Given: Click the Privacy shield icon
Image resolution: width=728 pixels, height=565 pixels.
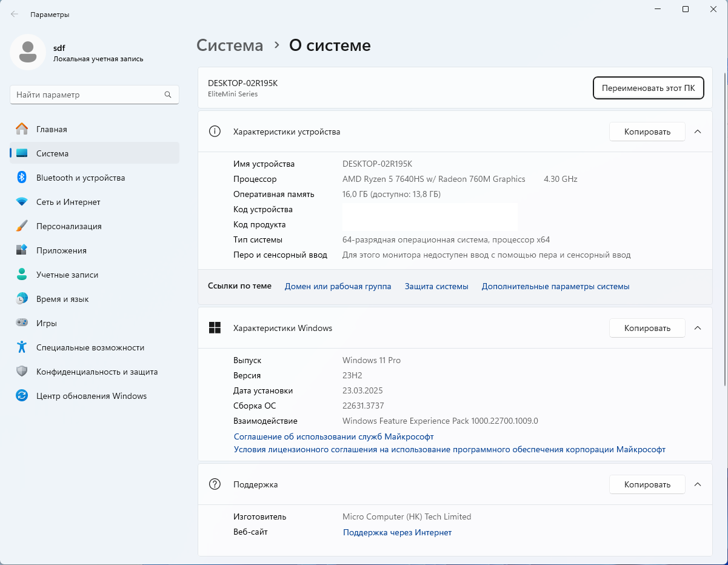Looking at the screenshot, I should click(22, 372).
